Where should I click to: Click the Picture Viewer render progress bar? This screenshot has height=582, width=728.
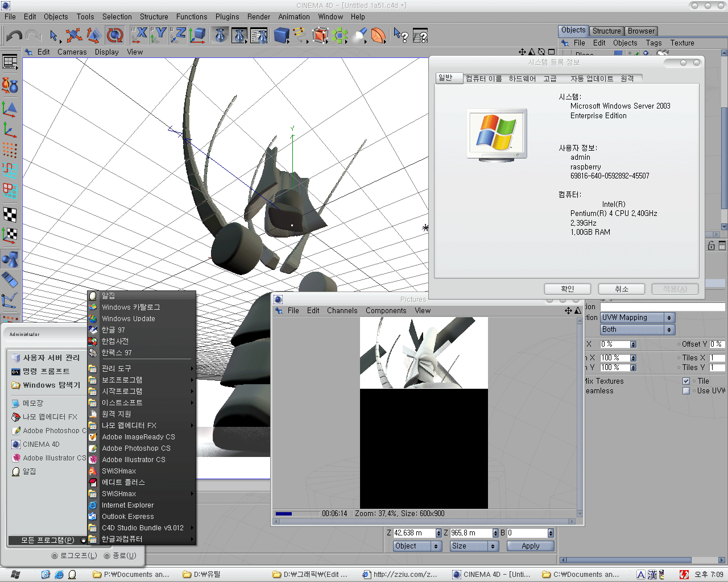pyautogui.click(x=296, y=513)
